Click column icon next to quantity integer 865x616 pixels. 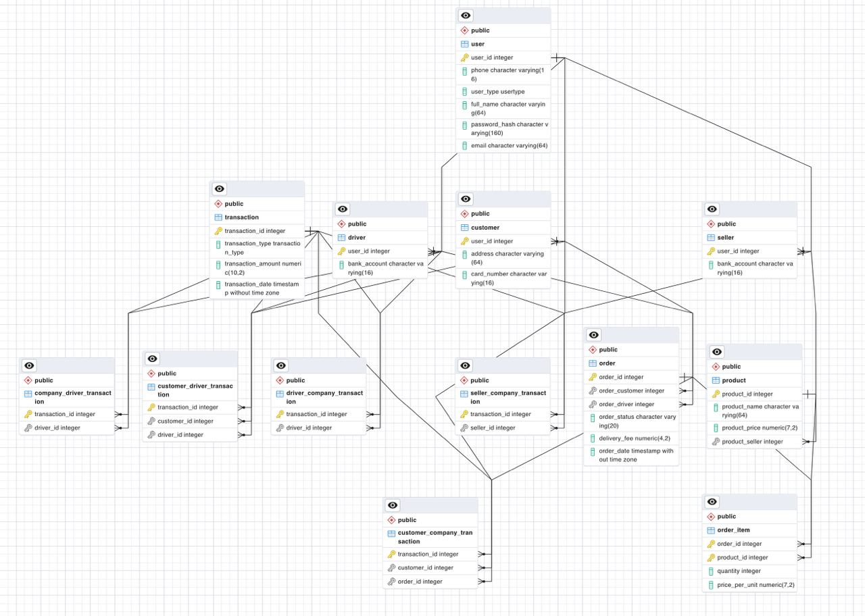click(x=711, y=571)
